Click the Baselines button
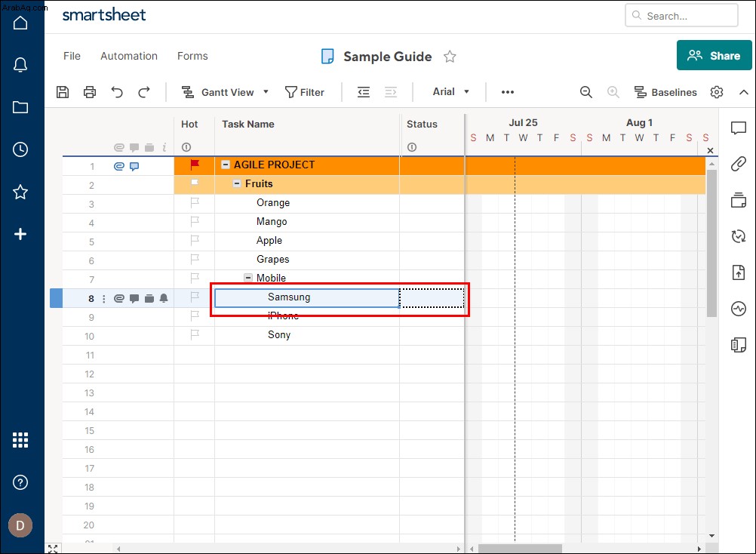 point(665,92)
